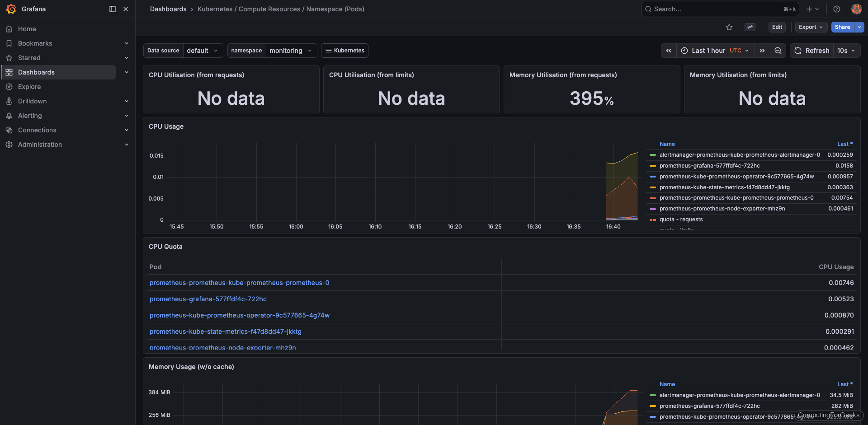Click into the Search field
Image resolution: width=868 pixels, height=425 pixels.
[705, 9]
